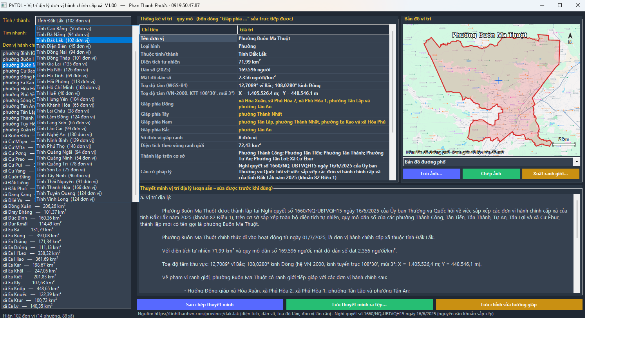644x347 pixels.
Task: Click Sao chép thuyết minh button
Action: tap(210, 305)
